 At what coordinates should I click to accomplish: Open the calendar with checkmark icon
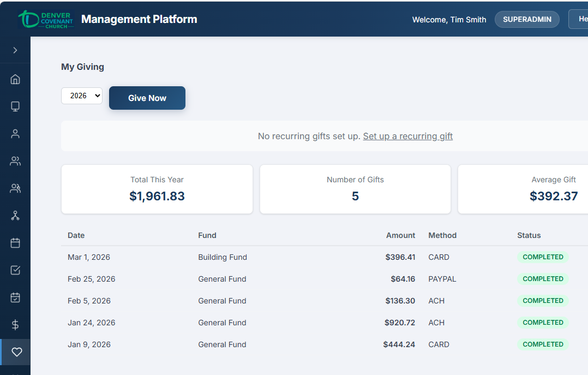click(x=15, y=297)
